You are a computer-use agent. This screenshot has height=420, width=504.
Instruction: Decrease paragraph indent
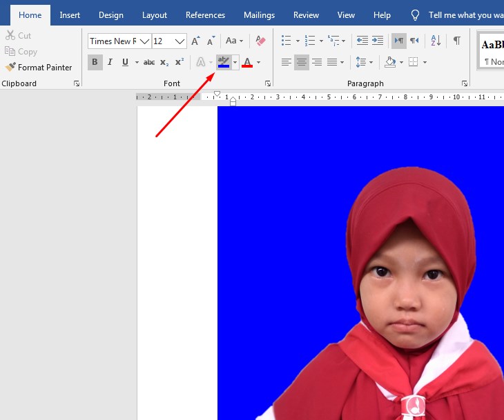coord(362,41)
